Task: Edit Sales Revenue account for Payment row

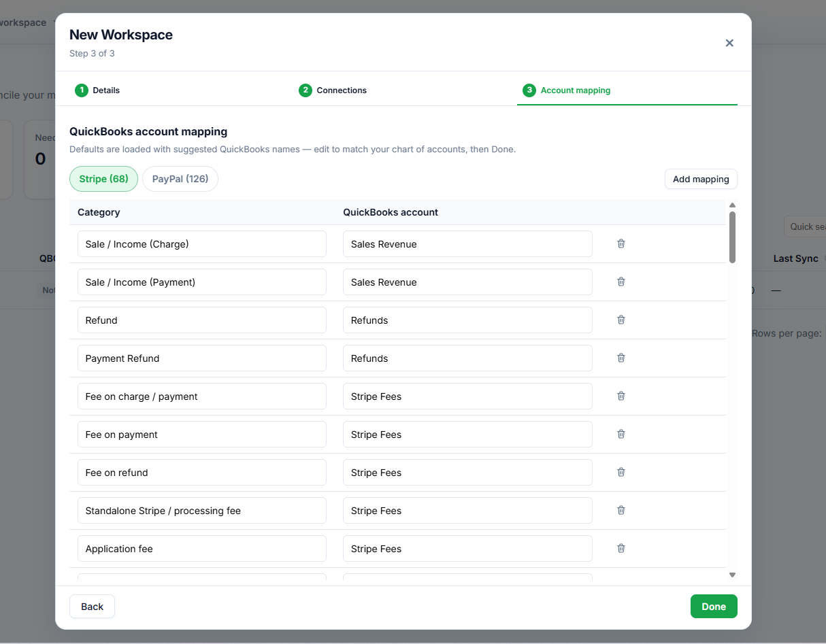Action: [x=467, y=282]
